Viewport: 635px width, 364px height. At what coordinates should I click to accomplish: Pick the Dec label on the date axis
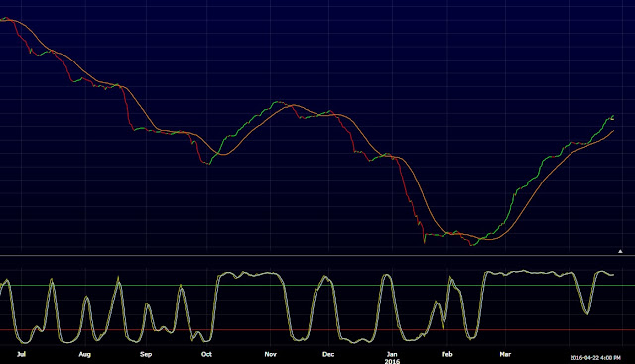tap(328, 354)
